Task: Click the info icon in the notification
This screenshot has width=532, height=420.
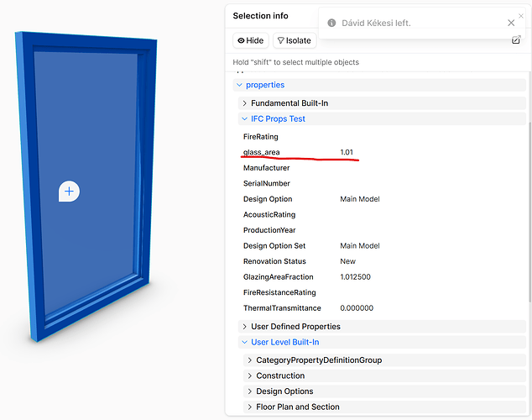Action: click(x=331, y=23)
